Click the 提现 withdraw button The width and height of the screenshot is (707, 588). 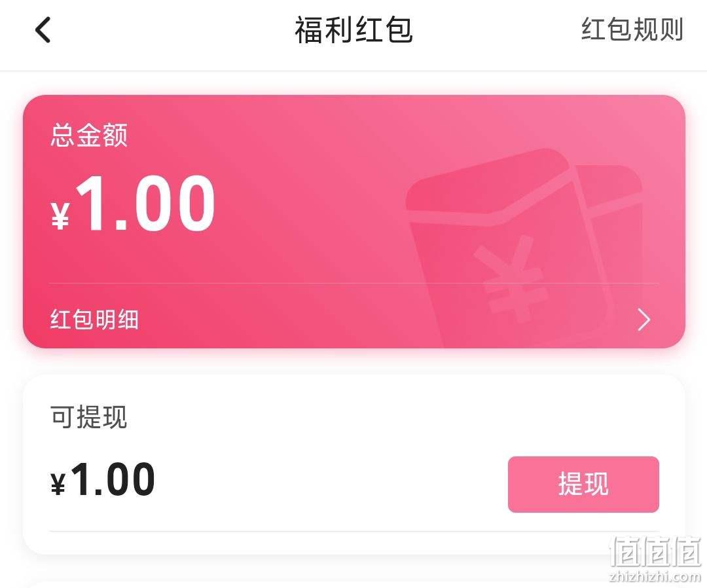point(583,485)
